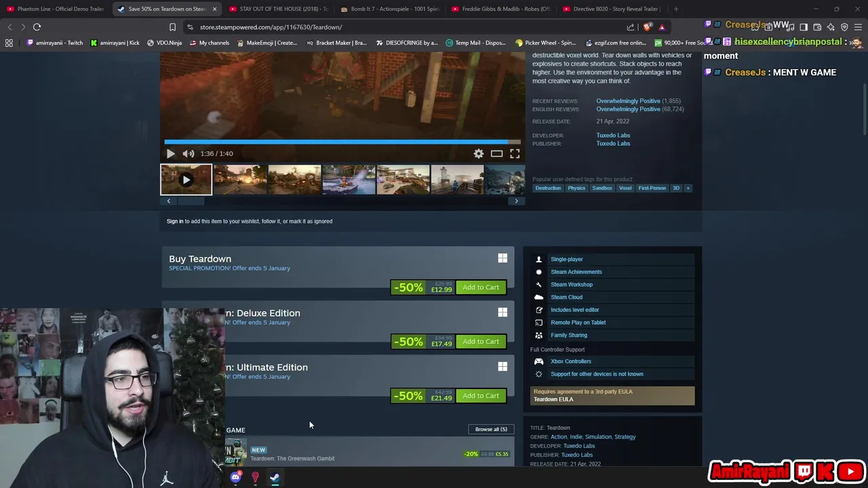Viewport: 868px width, 488px height.
Task: Switch to Freddie Gibbs & Madlib tab
Action: (x=501, y=9)
